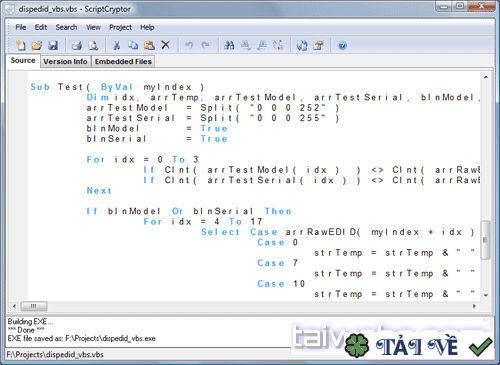Viewport: 500px width, 365px height.
Task: Click 'blnSerial = True' code line
Action: (157, 139)
